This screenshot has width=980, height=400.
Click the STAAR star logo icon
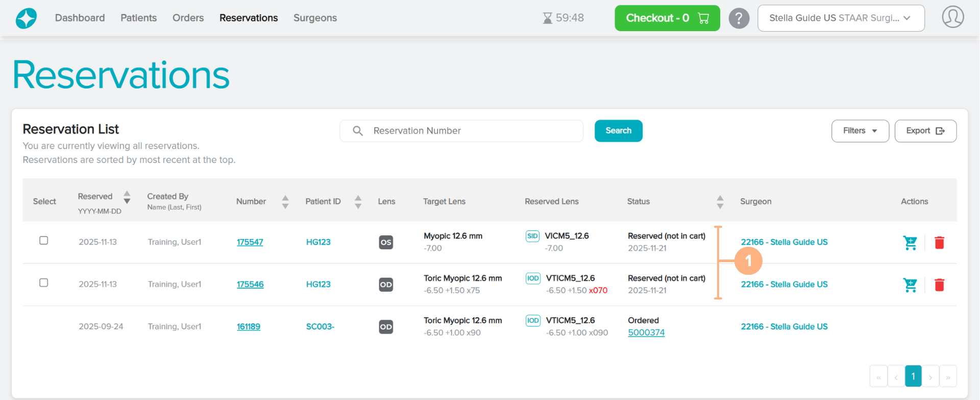coord(26,18)
